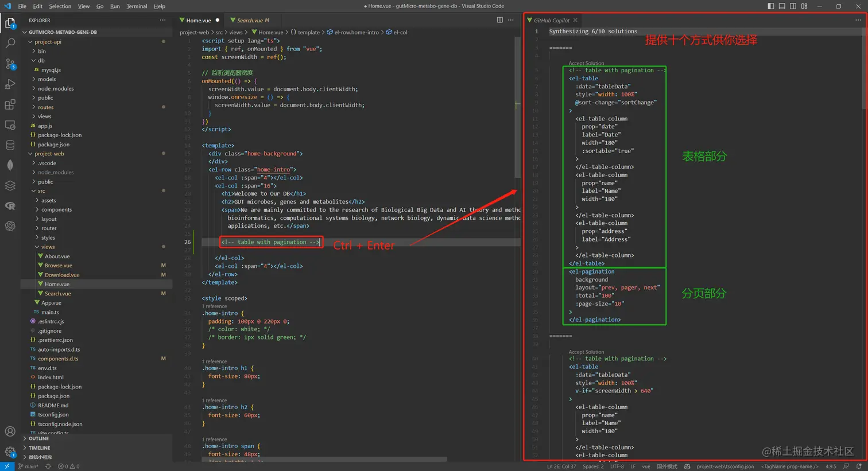Open the Selection menu
Image resolution: width=868 pixels, height=471 pixels.
pyautogui.click(x=60, y=6)
